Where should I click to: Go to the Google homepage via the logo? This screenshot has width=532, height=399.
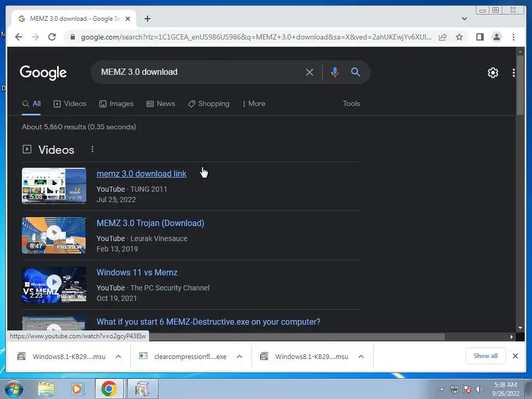point(43,72)
